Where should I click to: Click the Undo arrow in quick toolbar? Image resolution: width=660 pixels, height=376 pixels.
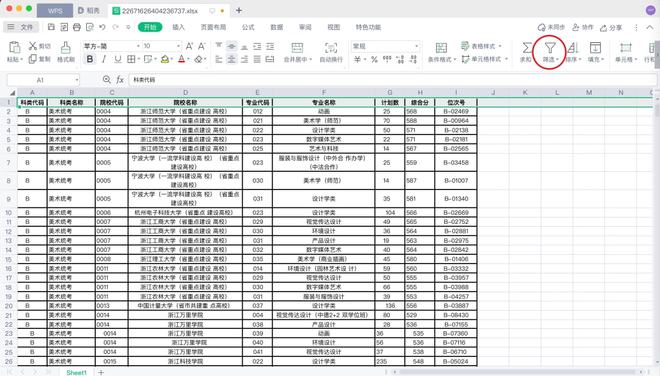click(102, 27)
